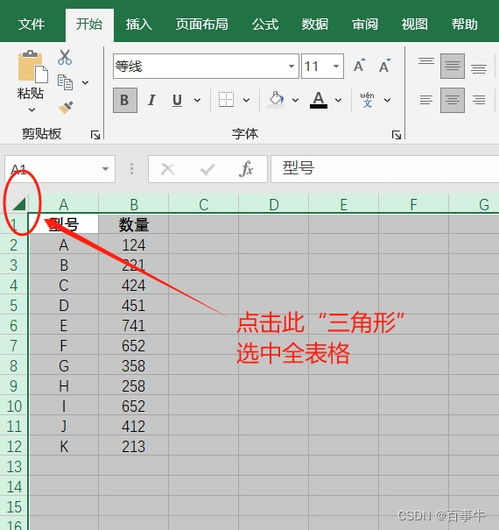Switch to the 帮助 tab
This screenshot has width=499, height=530.
465,24
